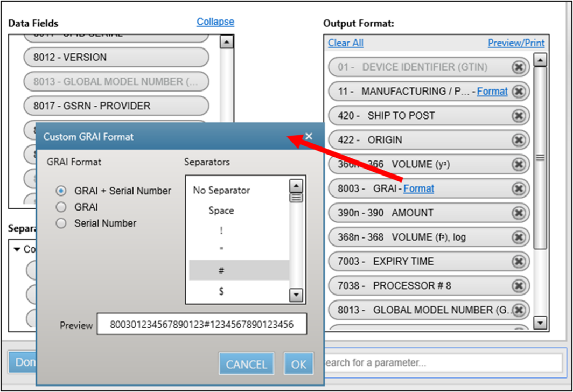Select the 7038 PROCESSOR # 8 output item
Viewport: 573px width, 392px height.
pos(429,286)
